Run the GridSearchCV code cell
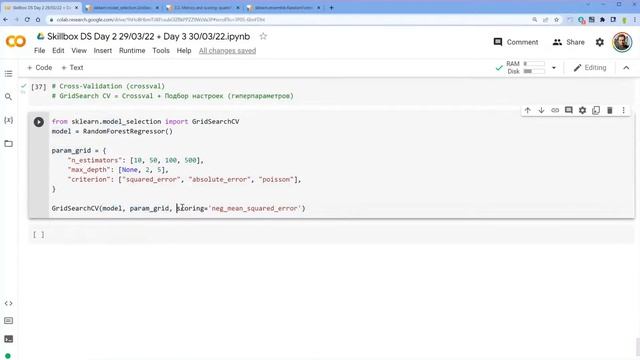 pos(39,122)
